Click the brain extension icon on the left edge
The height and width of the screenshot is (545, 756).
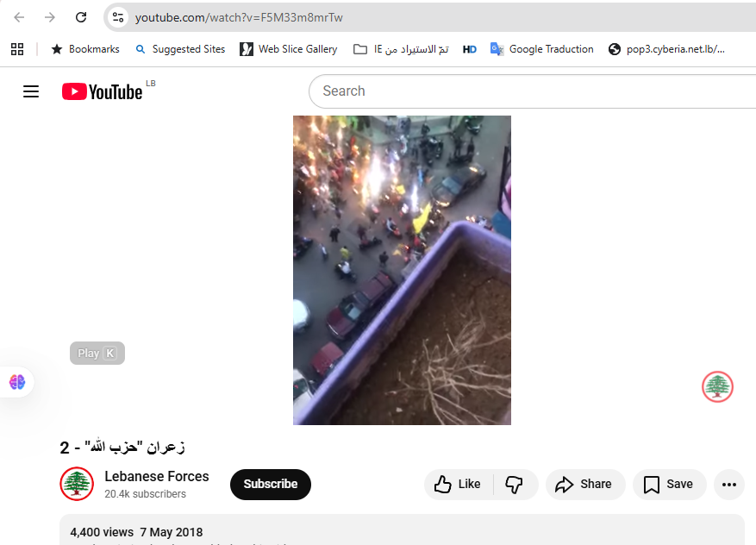[x=16, y=381]
